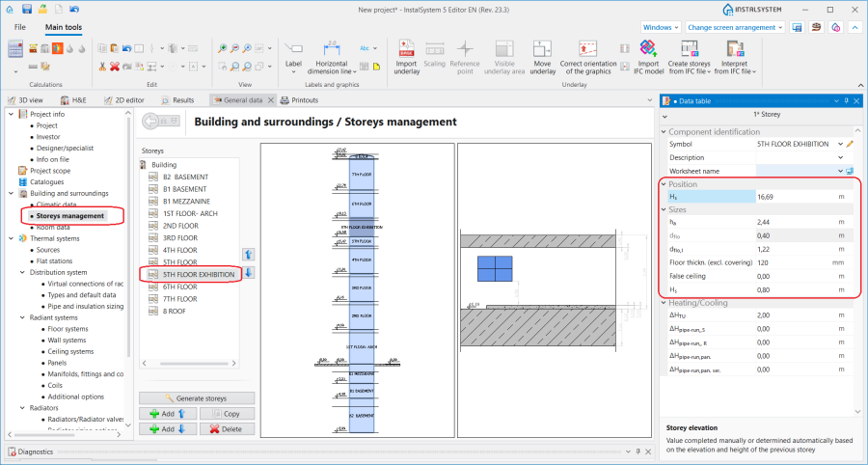Viewport: 868px width, 465px height.
Task: Click the monitor icon beside Change screen arrangement
Action: point(798,27)
